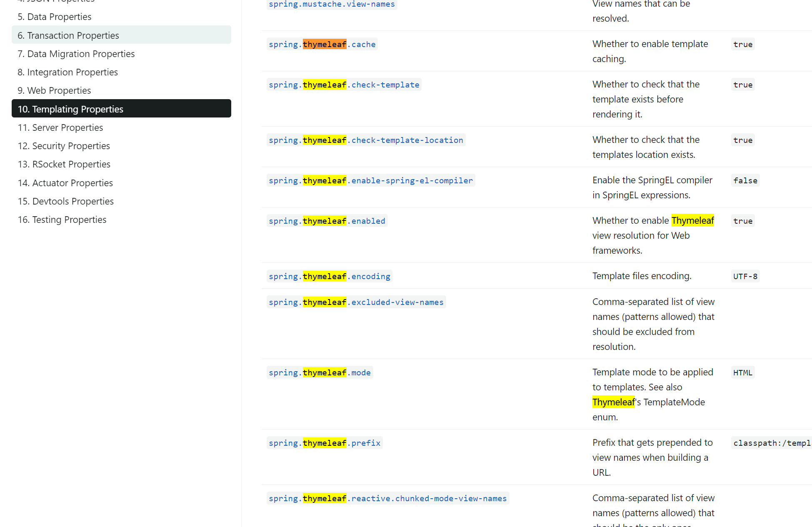The height and width of the screenshot is (527, 812).
Task: Click spring.thymeleaf.reactive.chunked-mode-view-names link
Action: [x=388, y=498]
